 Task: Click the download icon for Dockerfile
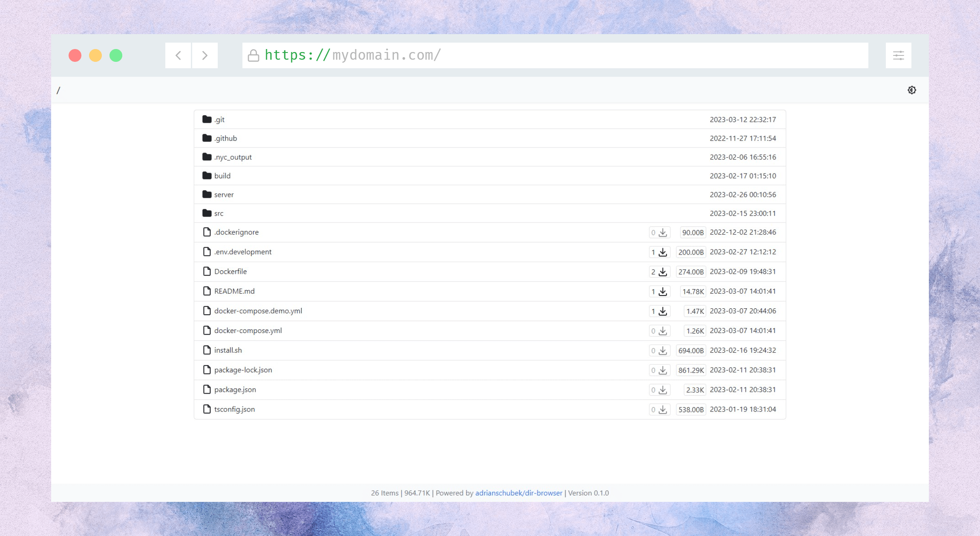point(663,271)
